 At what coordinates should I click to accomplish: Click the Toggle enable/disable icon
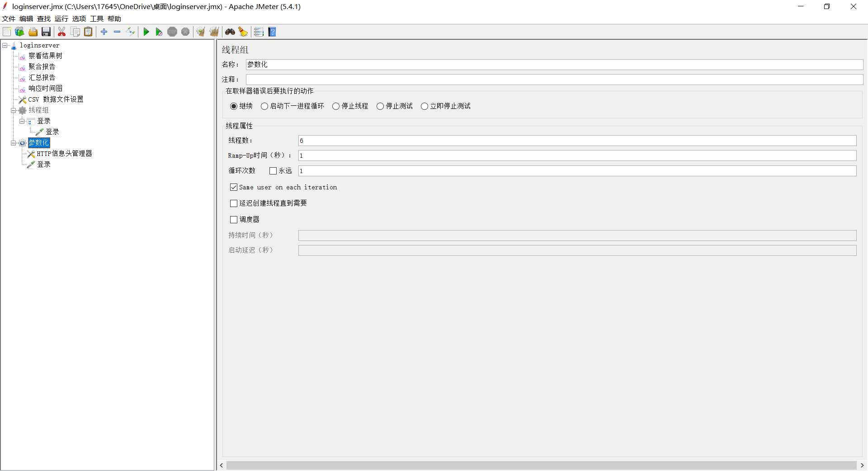pyautogui.click(x=131, y=32)
